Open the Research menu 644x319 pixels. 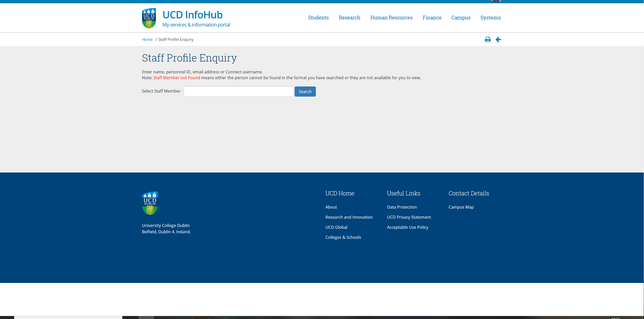tap(349, 18)
